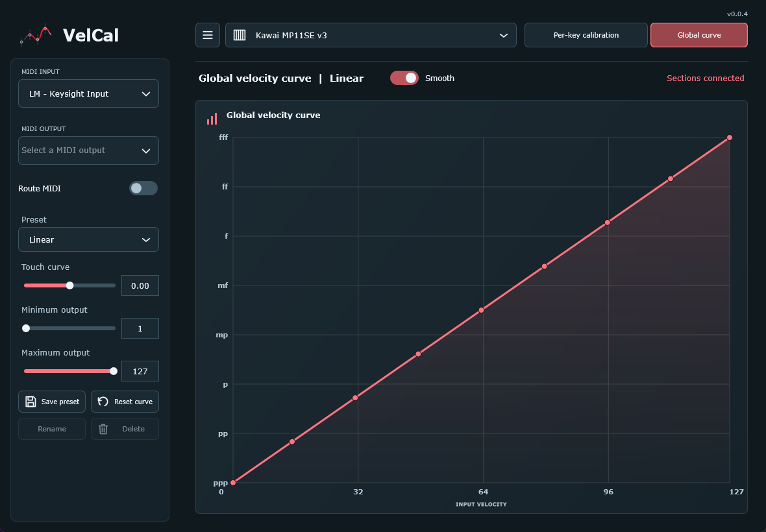766x532 pixels.
Task: Click the Minimum output value field
Action: click(140, 328)
